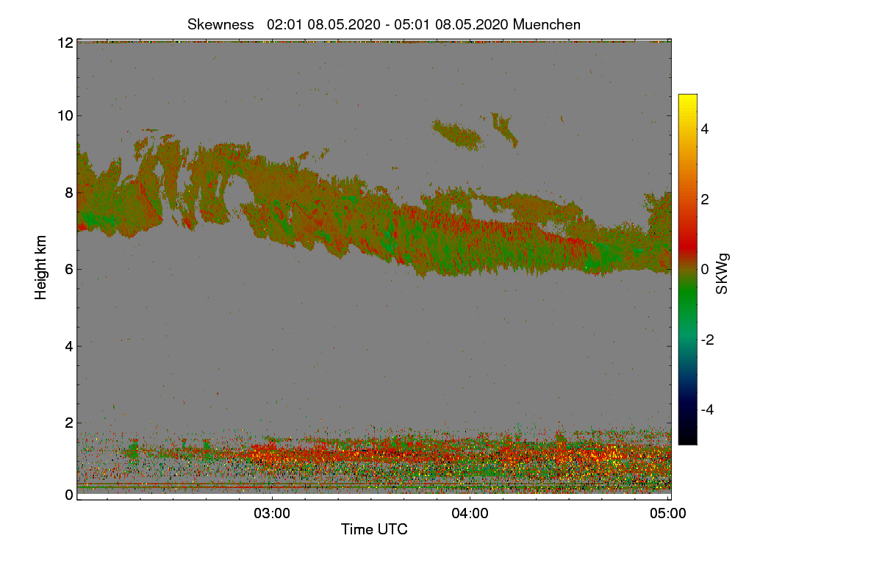The height and width of the screenshot is (588, 882).
Task: Click the 04:00 time tick label
Action: coord(470,514)
